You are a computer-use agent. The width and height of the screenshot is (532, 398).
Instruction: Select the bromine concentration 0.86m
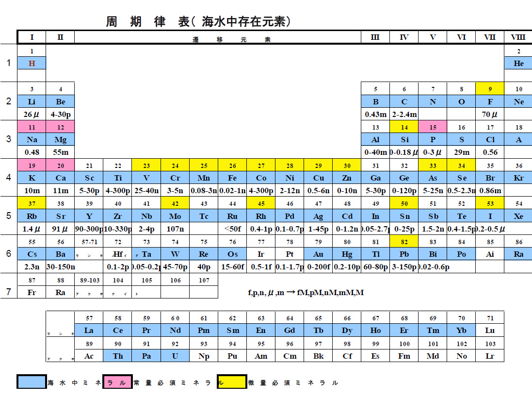[490, 191]
